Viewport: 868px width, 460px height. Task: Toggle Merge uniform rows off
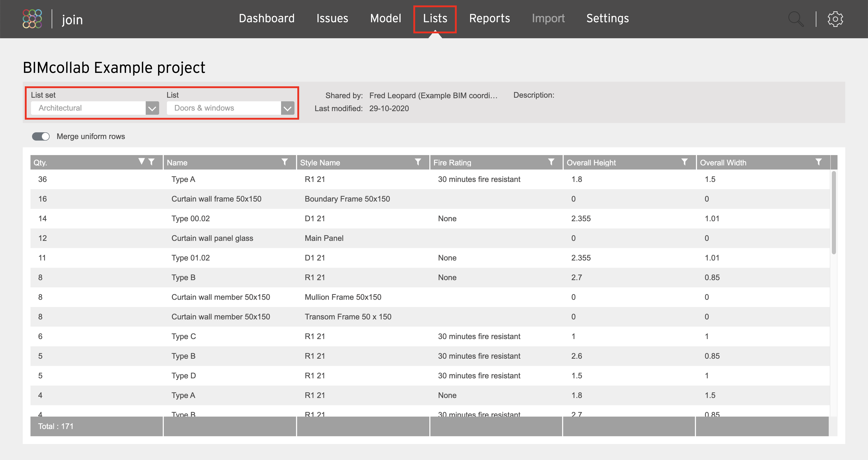click(x=41, y=136)
